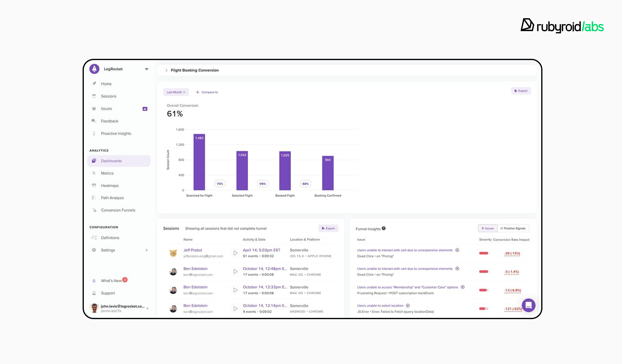The image size is (622, 364).
Task: Export the Sessions table
Action: pos(328,228)
